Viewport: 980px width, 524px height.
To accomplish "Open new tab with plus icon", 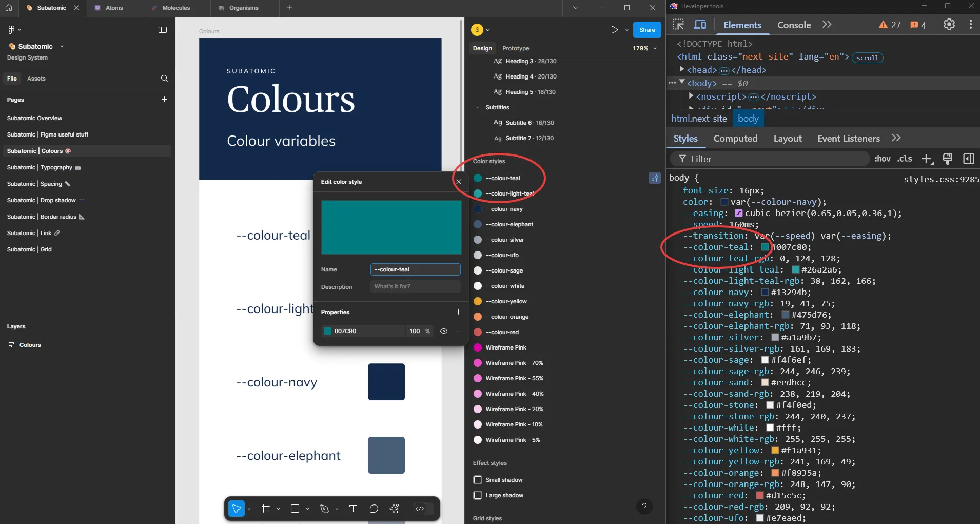I will (x=289, y=8).
